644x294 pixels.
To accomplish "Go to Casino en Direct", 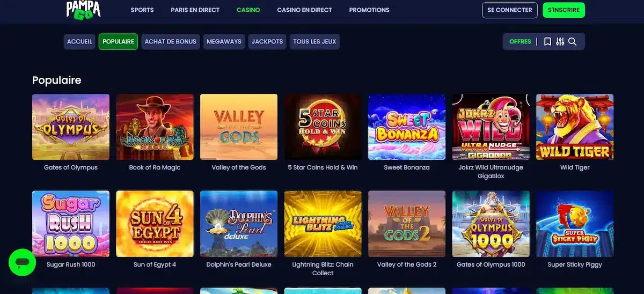I will 304,10.
